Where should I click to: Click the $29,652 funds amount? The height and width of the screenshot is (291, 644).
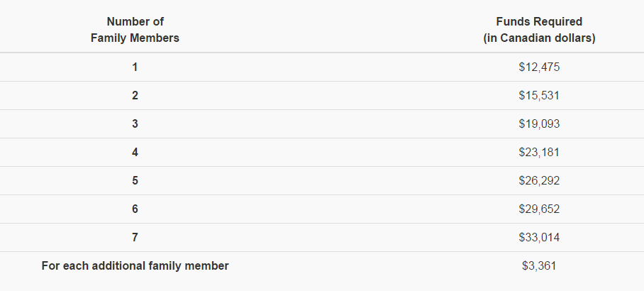(x=539, y=209)
